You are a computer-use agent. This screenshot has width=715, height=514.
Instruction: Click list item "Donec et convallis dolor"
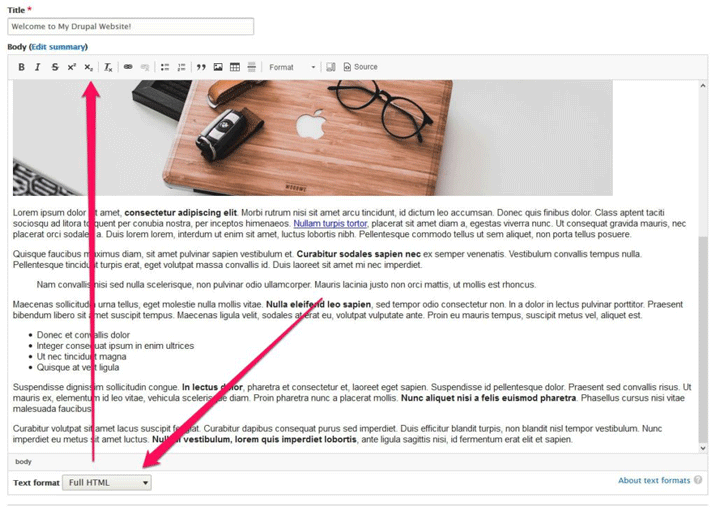tap(83, 335)
